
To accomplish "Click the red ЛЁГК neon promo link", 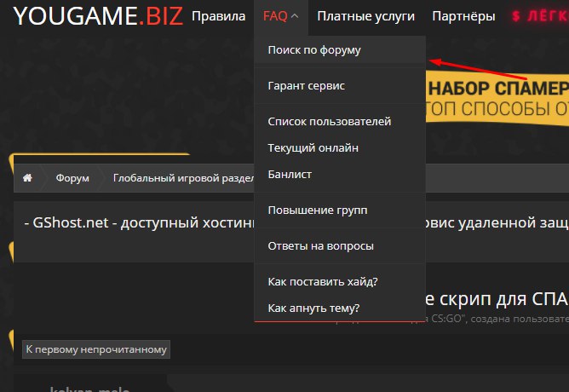I will 540,16.
